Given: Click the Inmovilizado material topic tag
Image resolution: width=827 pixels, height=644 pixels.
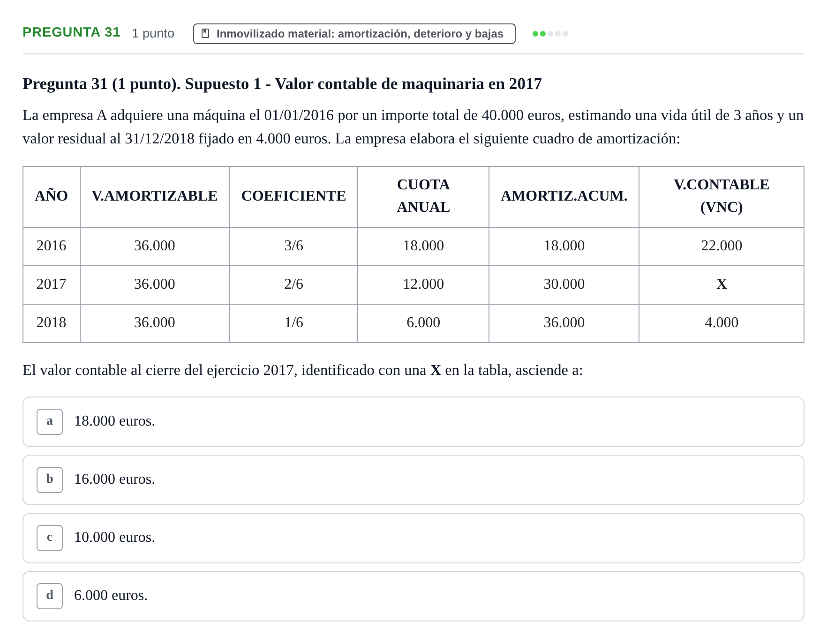Looking at the screenshot, I should coord(354,34).
